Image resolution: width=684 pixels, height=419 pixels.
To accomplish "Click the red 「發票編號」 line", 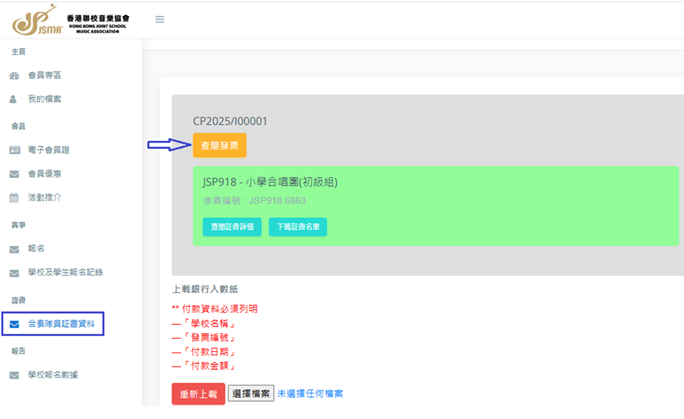I will coord(204,338).
